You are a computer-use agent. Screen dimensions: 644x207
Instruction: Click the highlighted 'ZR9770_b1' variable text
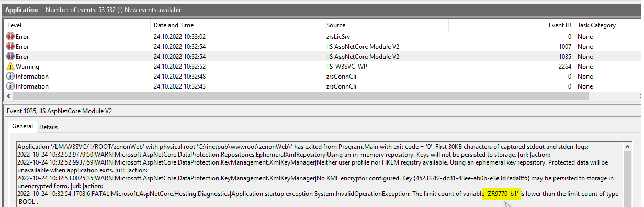coord(501,194)
